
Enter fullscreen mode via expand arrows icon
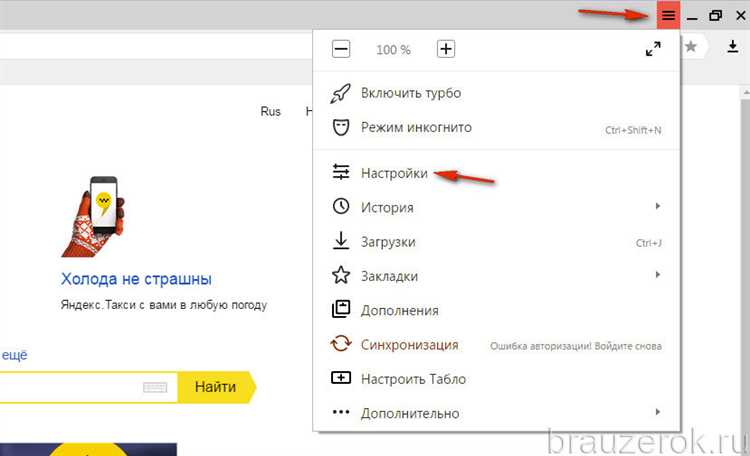point(653,49)
